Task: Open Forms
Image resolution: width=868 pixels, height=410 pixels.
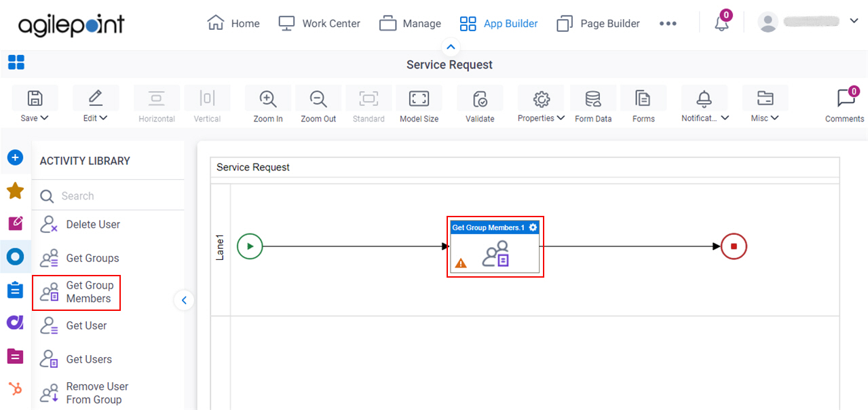Action: (x=643, y=105)
